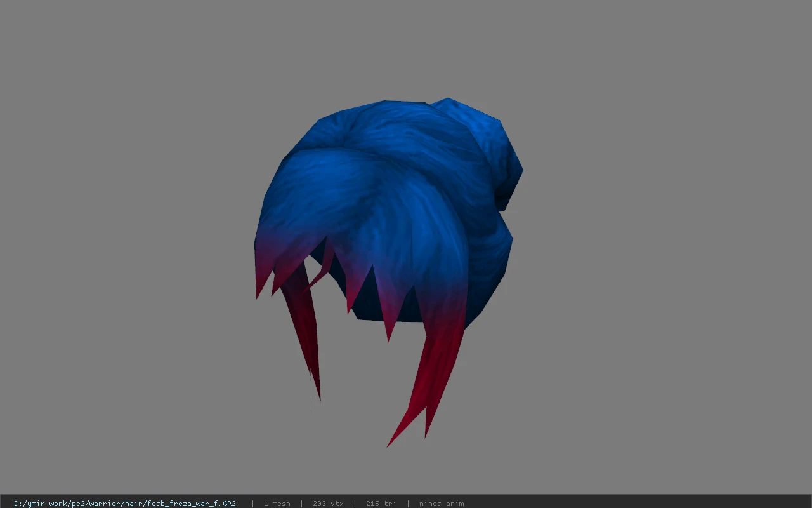The image size is (812, 508).
Task: Click the thin left red hair strand
Action: tap(306, 330)
